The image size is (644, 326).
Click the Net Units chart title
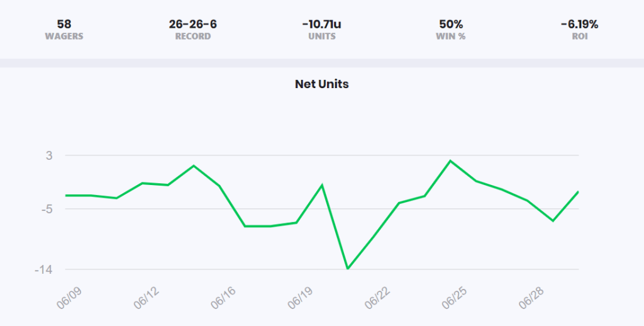coord(322,84)
